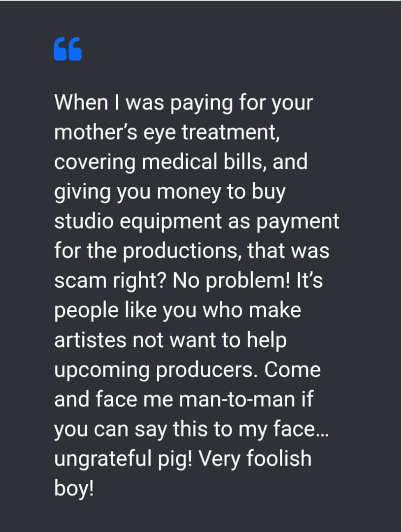
Task: Click the phrase "Very foolish"
Action: click(255, 459)
